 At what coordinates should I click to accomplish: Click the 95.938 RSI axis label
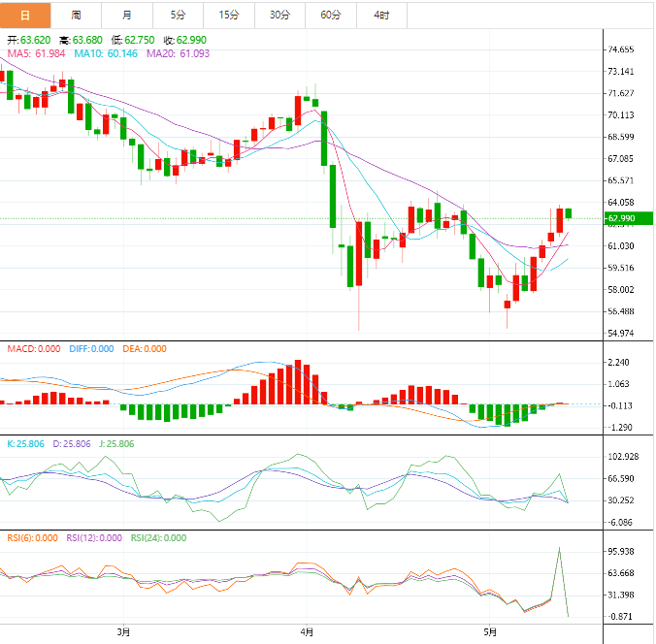pos(621,551)
